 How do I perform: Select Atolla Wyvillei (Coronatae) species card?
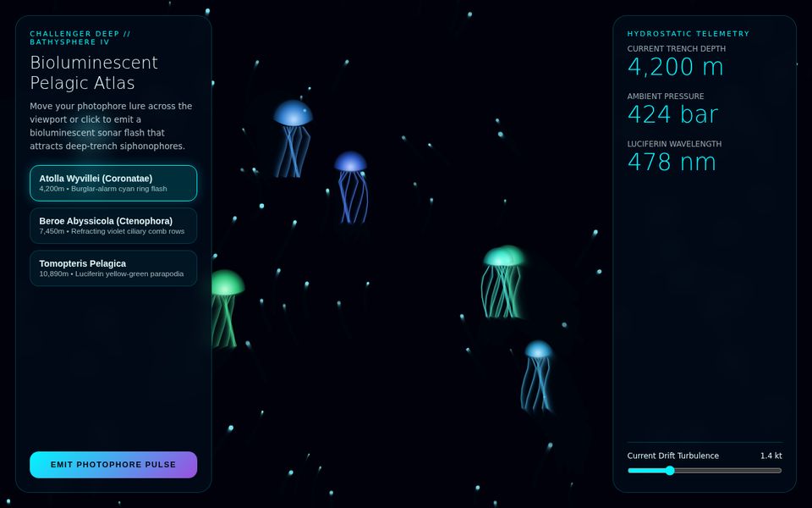tap(113, 183)
